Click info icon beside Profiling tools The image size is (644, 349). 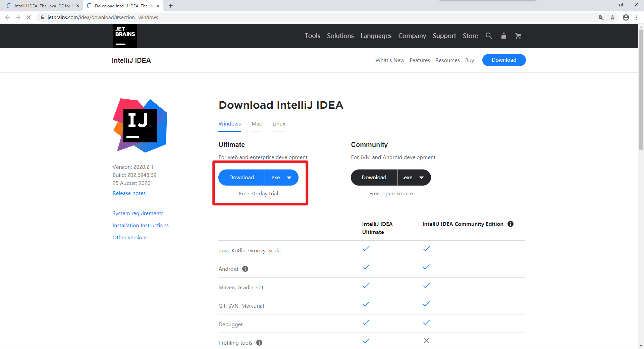coord(259,343)
